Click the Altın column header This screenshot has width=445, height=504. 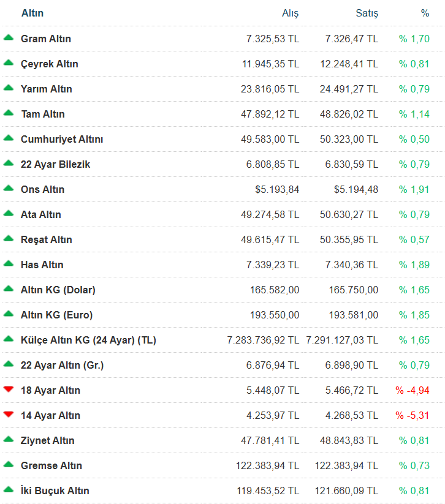[32, 13]
